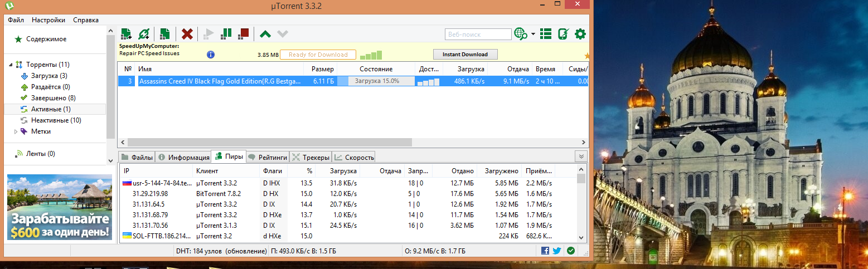Screen dimensions: 868x269
Task: Stop the torrent with the red square icon
Action: click(x=244, y=34)
